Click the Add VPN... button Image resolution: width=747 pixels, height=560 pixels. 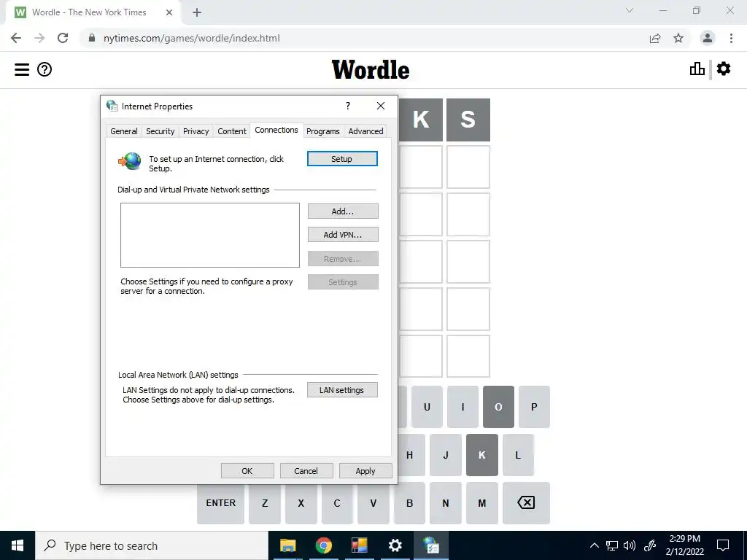pos(343,235)
